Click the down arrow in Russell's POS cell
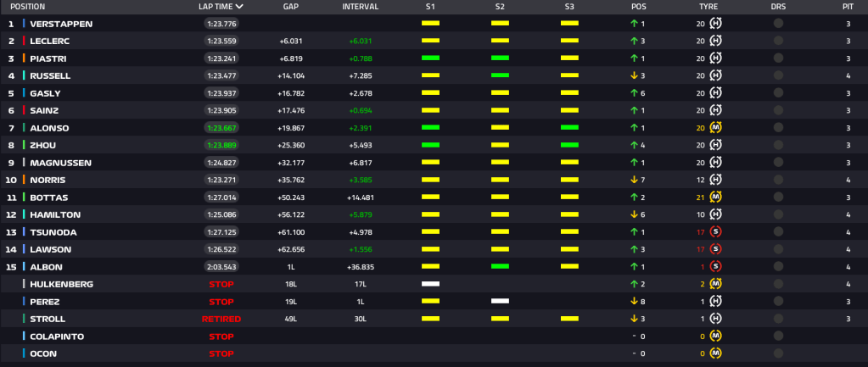 [x=634, y=75]
